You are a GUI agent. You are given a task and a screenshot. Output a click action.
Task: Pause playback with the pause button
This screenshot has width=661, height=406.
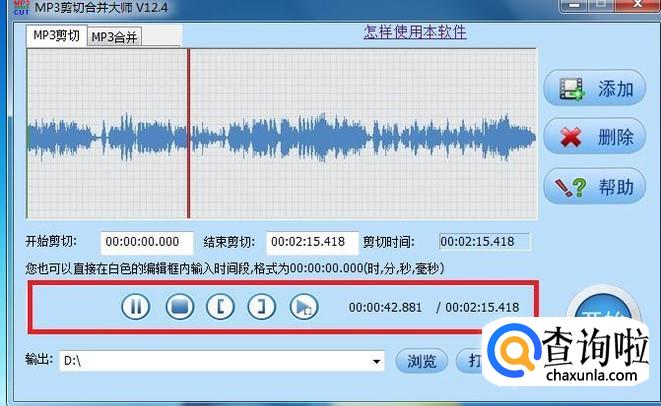click(x=136, y=307)
